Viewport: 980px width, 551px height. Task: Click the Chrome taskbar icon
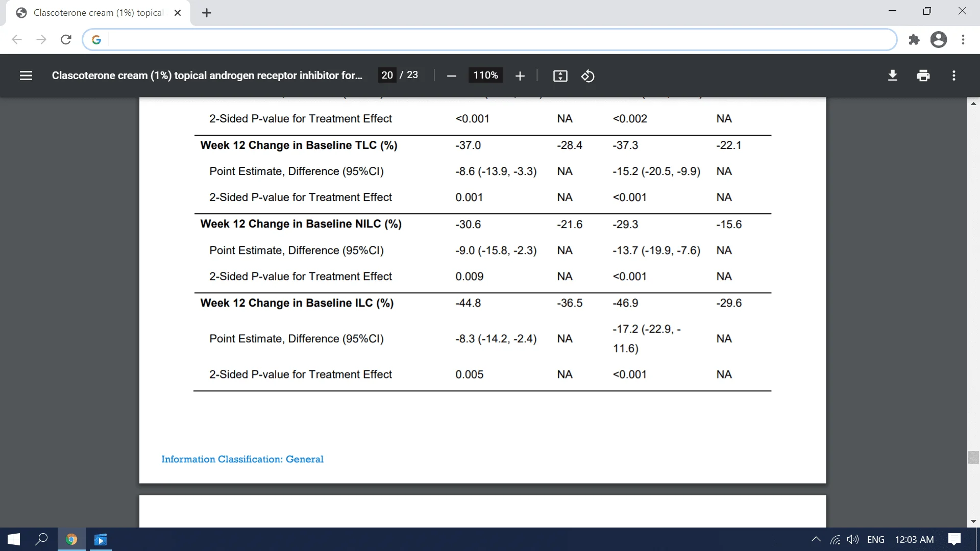71,539
